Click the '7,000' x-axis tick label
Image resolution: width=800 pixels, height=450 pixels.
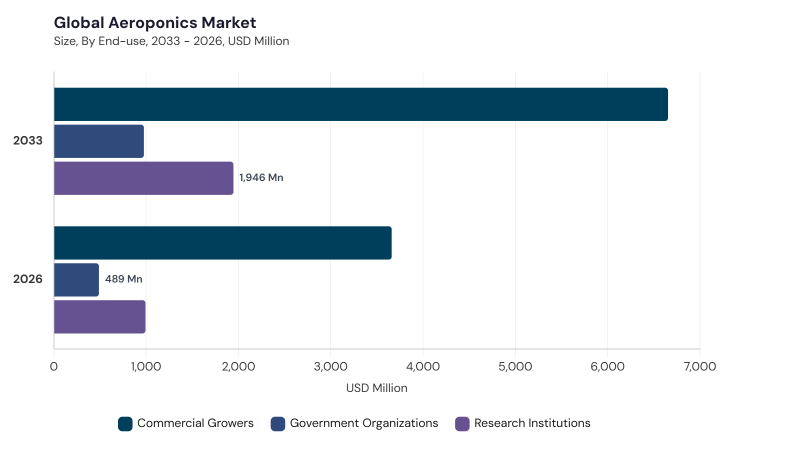pos(700,366)
